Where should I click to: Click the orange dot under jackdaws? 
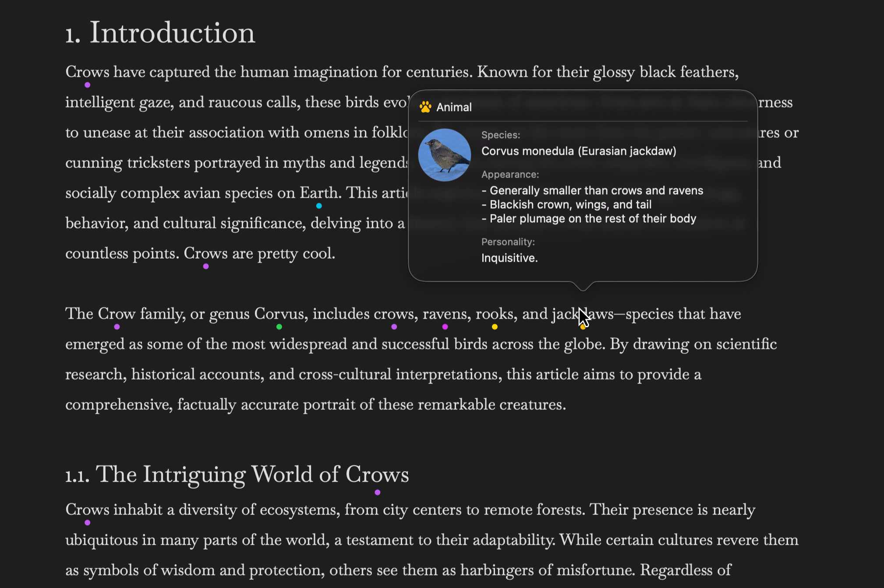pos(583,328)
